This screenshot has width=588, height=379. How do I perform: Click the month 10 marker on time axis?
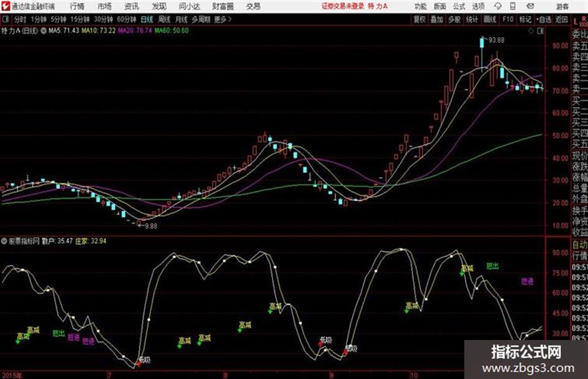(414, 375)
